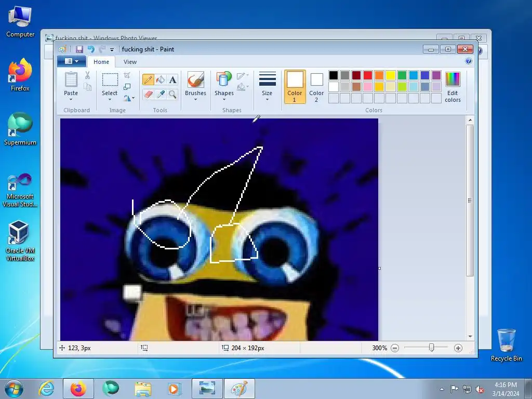This screenshot has width=532, height=399.
Task: Select the Fill with color bucket tool
Action: click(x=161, y=79)
